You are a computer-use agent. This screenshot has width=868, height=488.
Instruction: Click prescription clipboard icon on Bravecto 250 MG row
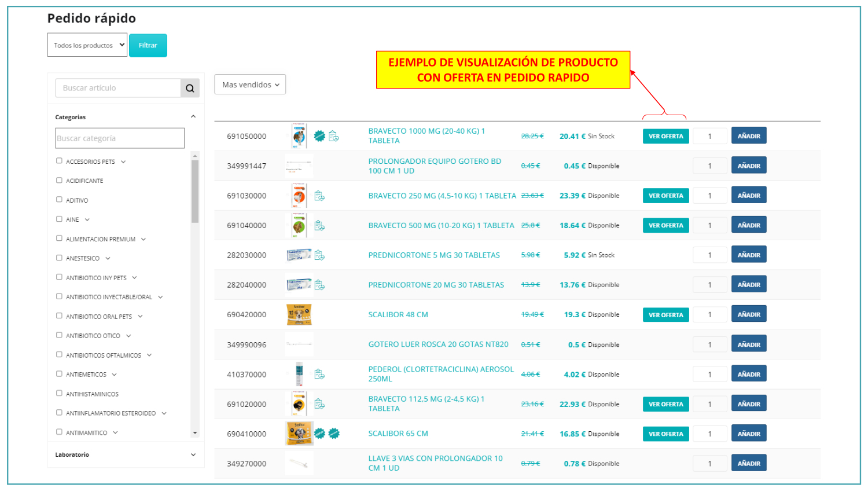319,196
